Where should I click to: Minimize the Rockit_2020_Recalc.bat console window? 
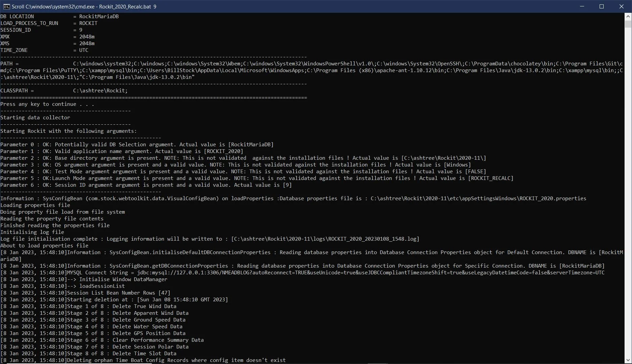pyautogui.click(x=582, y=6)
